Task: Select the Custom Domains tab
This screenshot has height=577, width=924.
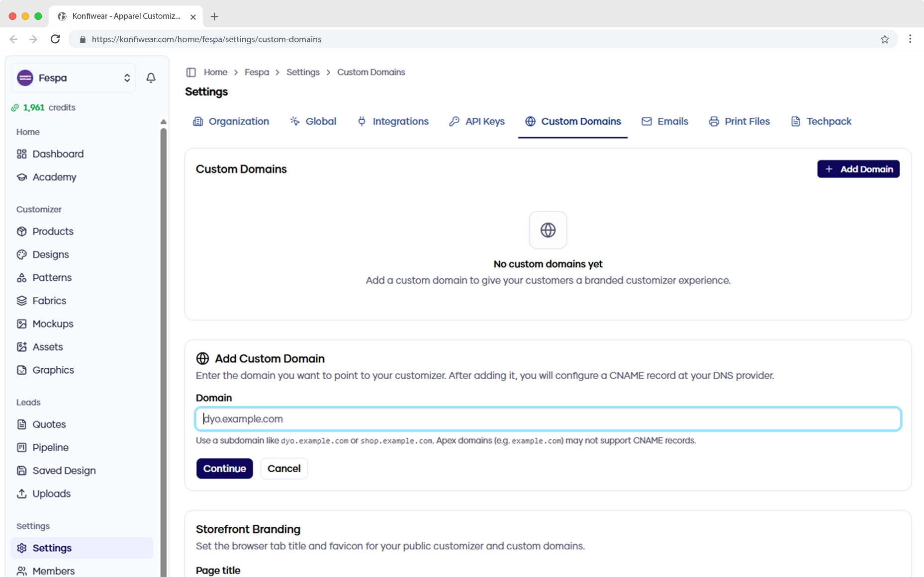Action: (573, 121)
